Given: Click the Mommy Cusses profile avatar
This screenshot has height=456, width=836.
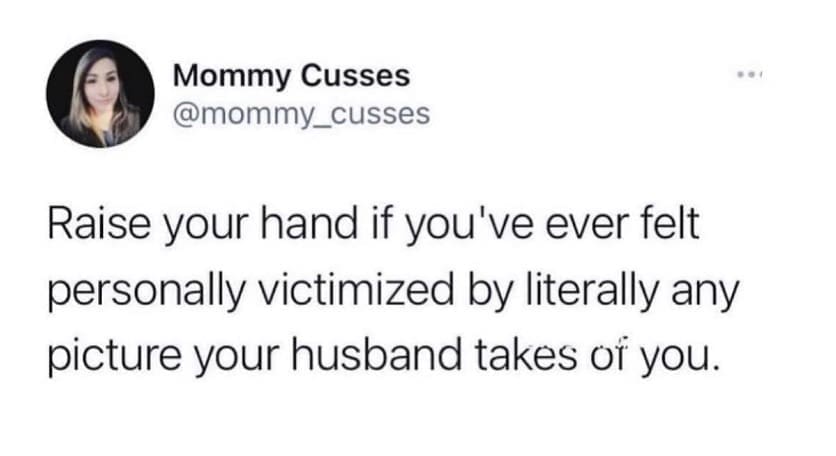Looking at the screenshot, I should click(100, 94).
